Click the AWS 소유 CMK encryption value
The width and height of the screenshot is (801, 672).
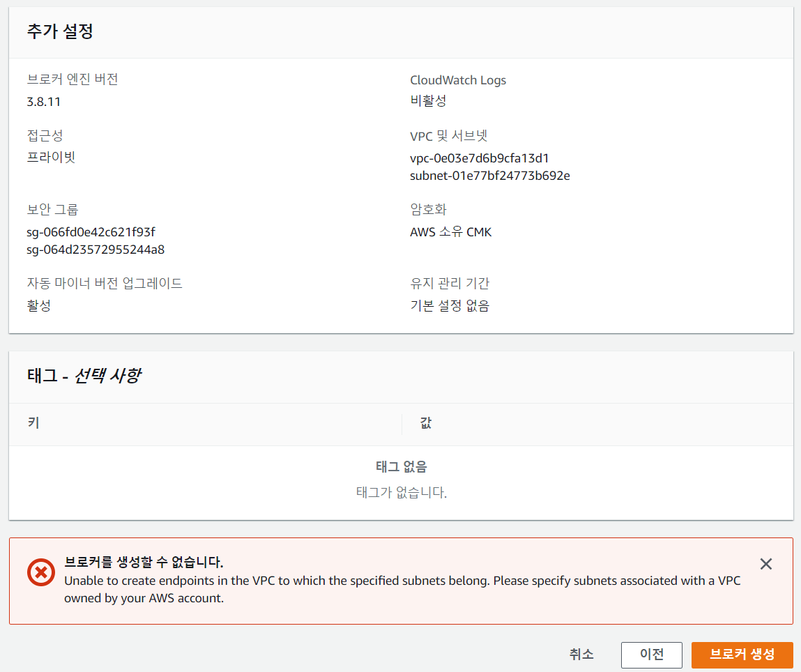[450, 232]
